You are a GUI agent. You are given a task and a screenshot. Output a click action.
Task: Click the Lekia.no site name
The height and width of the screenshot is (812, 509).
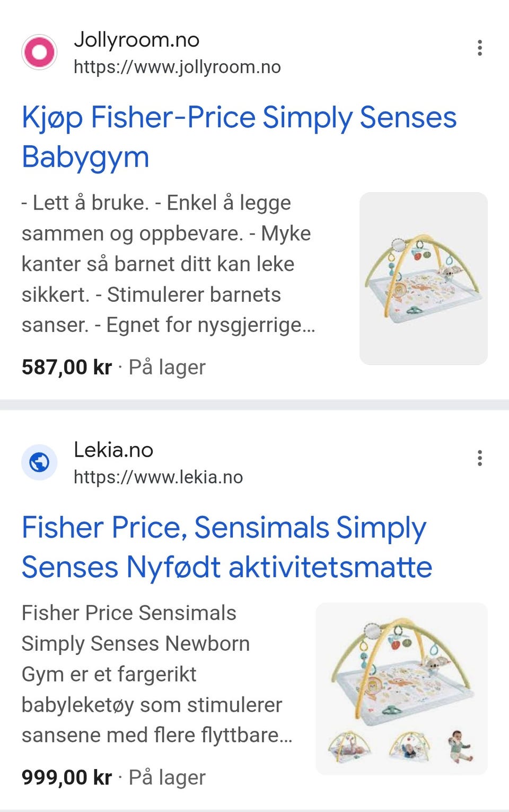(113, 450)
